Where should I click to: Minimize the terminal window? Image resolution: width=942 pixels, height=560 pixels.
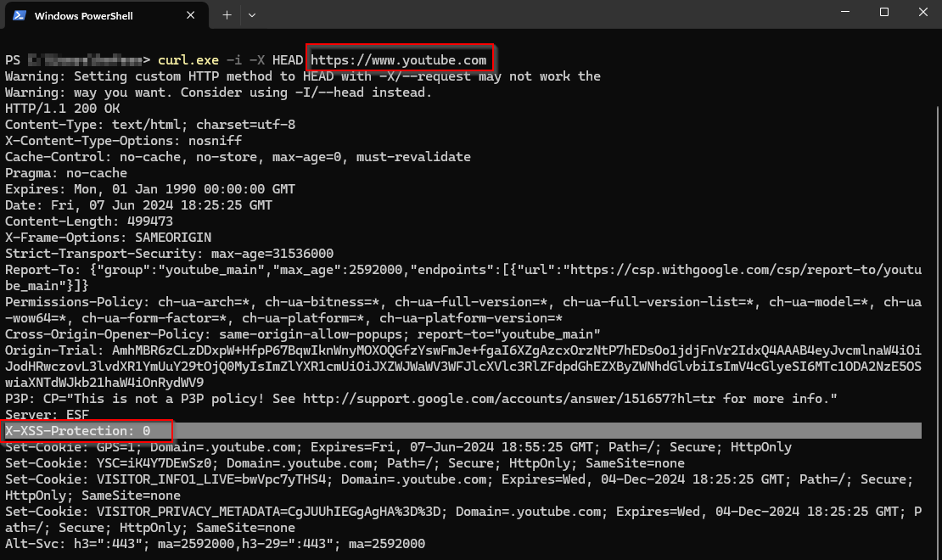pos(844,13)
